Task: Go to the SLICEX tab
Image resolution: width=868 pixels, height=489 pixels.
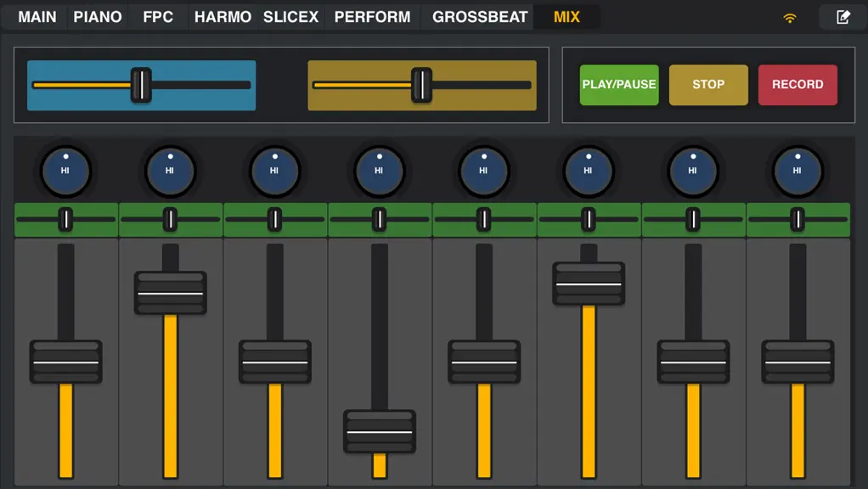Action: point(290,17)
